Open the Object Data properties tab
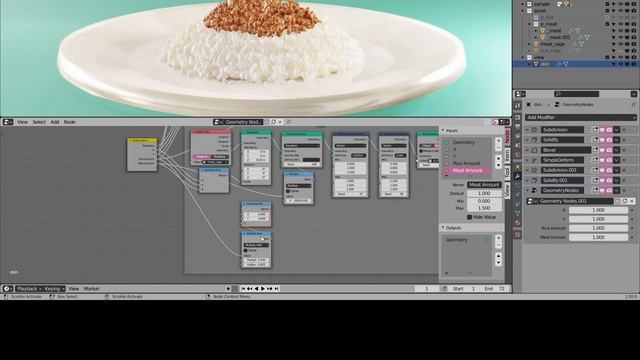640x360 pixels. (x=518, y=213)
